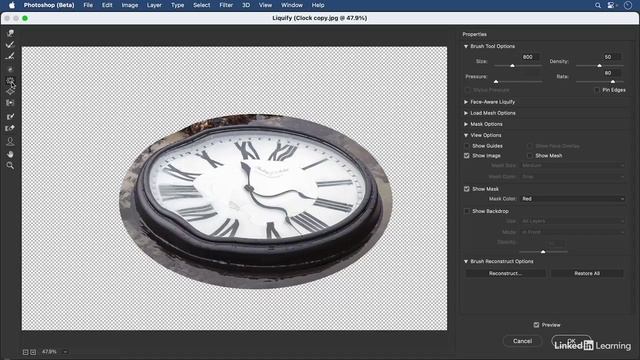The height and width of the screenshot is (360, 640).
Task: Cancel the Liquify dialog
Action: pyautogui.click(x=522, y=341)
